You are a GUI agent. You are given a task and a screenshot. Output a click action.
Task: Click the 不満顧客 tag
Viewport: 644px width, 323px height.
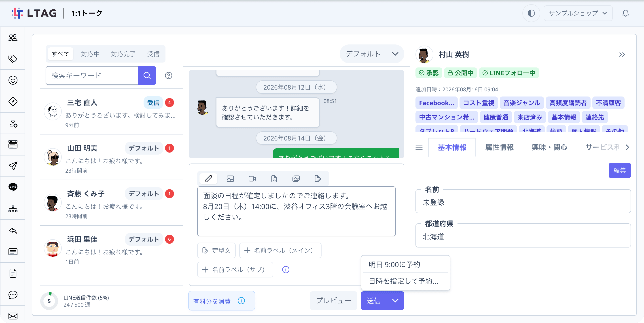[608, 103]
